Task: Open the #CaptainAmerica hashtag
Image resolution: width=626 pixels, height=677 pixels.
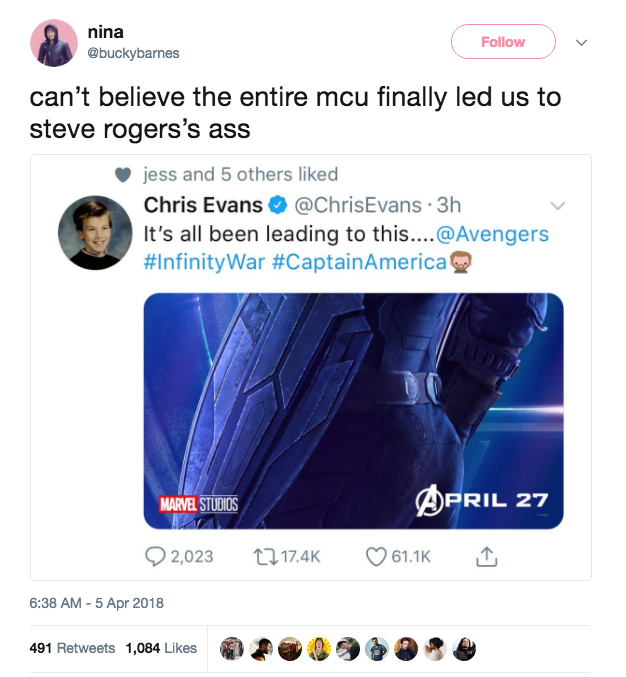Action: coord(359,262)
